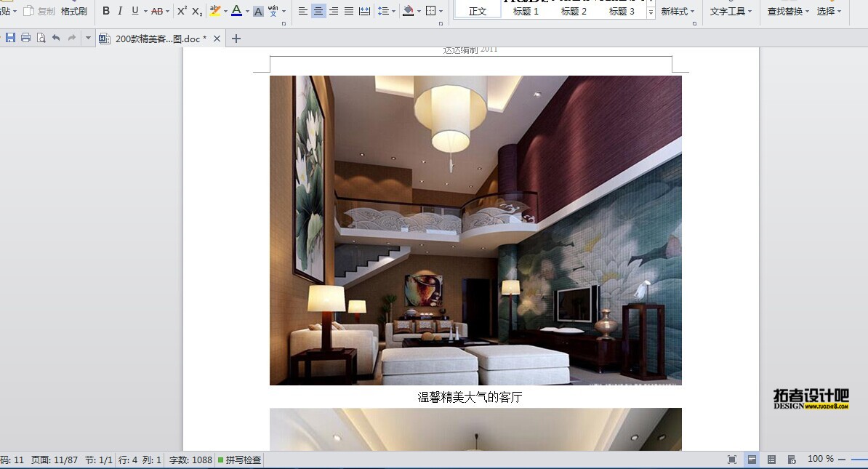Close the 200款精美客...图.doc document tab
The width and height of the screenshot is (868, 469).
point(217,39)
